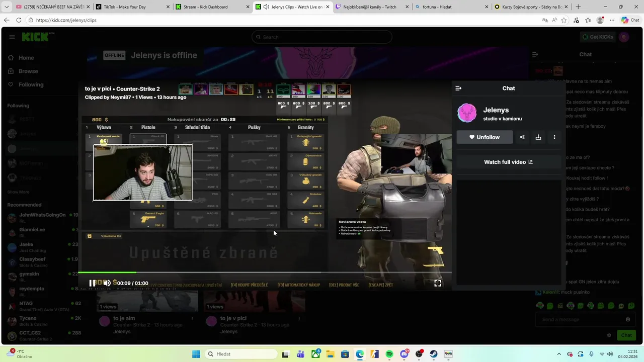
Task: Open Watch full video link
Action: pyautogui.click(x=508, y=162)
